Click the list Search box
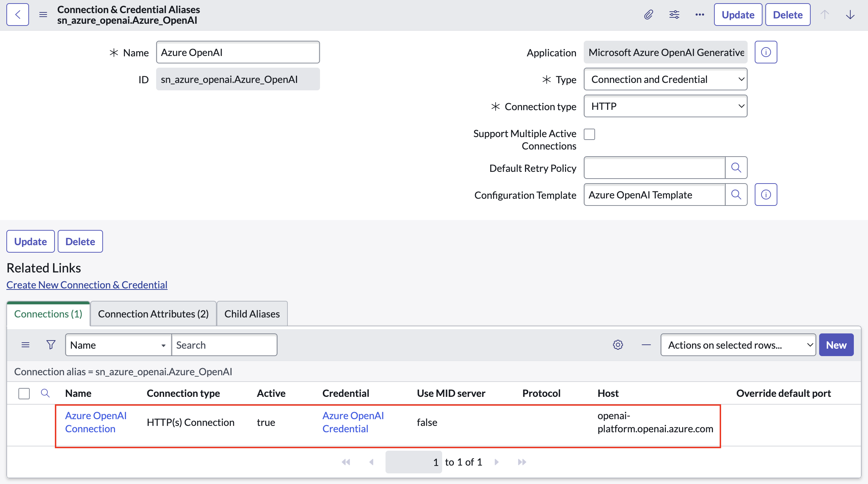The width and height of the screenshot is (868, 484). click(x=224, y=345)
